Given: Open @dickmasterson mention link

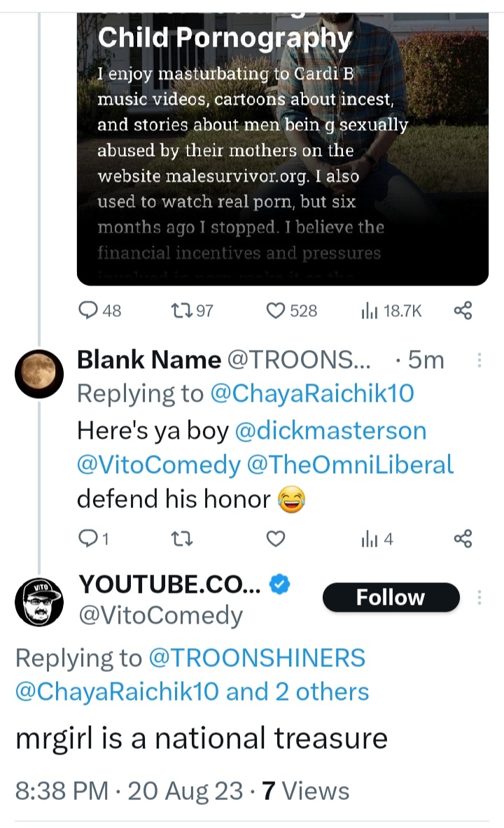Looking at the screenshot, I should point(330,430).
